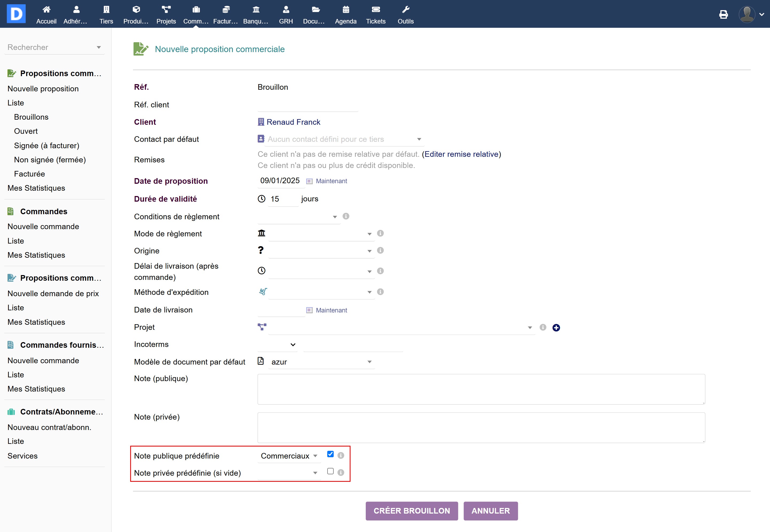770x532 pixels.
Task: Click the plus icon to add project
Action: pos(556,328)
